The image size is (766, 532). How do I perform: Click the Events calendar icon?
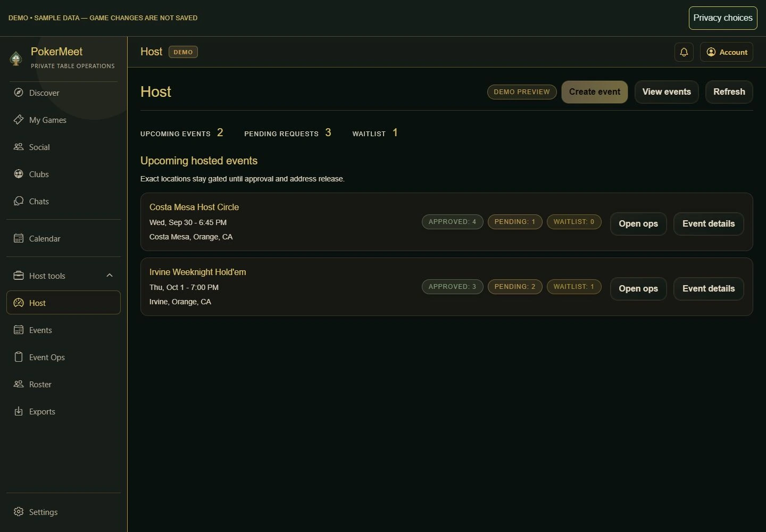19,330
